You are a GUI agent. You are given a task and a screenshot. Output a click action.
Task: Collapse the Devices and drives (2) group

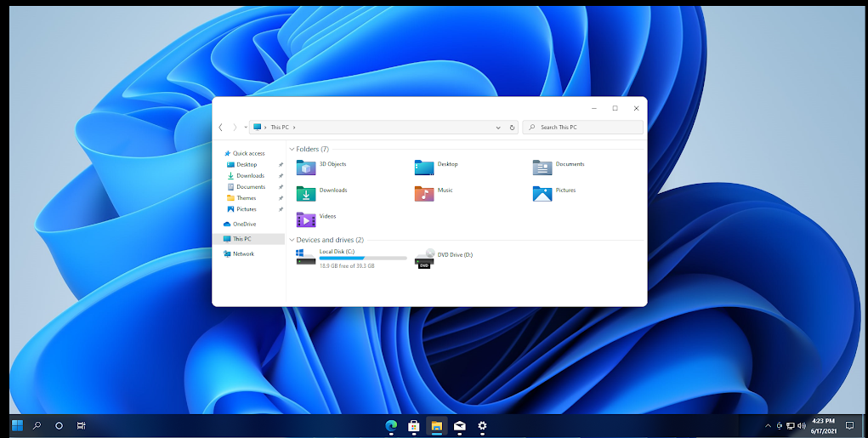coord(292,240)
